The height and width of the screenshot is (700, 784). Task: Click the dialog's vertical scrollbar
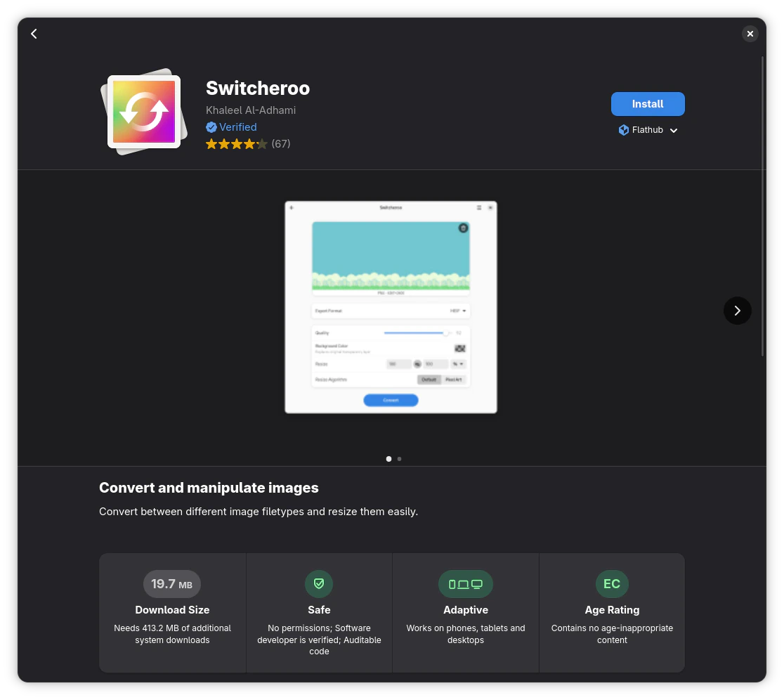click(x=762, y=206)
